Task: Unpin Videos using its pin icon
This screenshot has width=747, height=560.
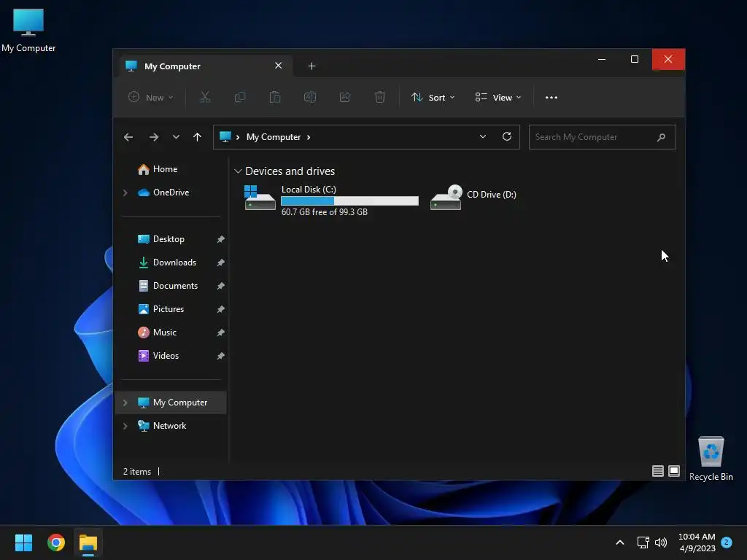Action: point(220,356)
